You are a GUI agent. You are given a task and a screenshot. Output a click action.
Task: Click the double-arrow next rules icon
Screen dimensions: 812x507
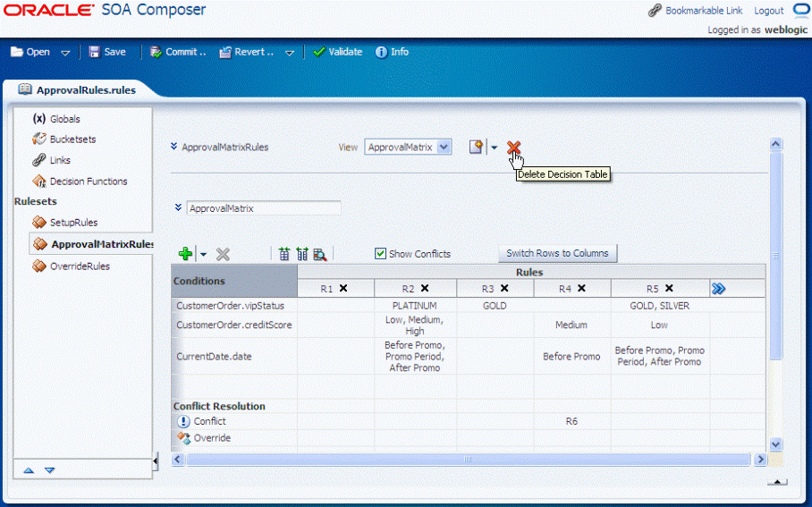pyautogui.click(x=718, y=289)
